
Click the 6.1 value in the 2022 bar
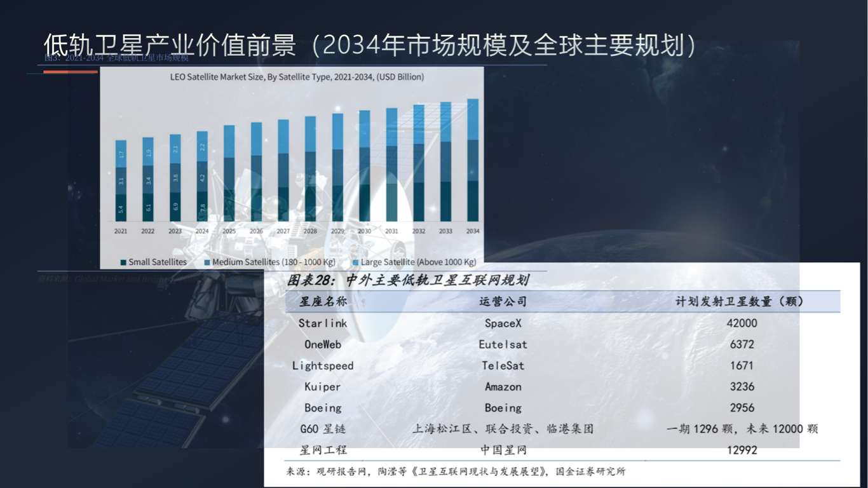(147, 207)
